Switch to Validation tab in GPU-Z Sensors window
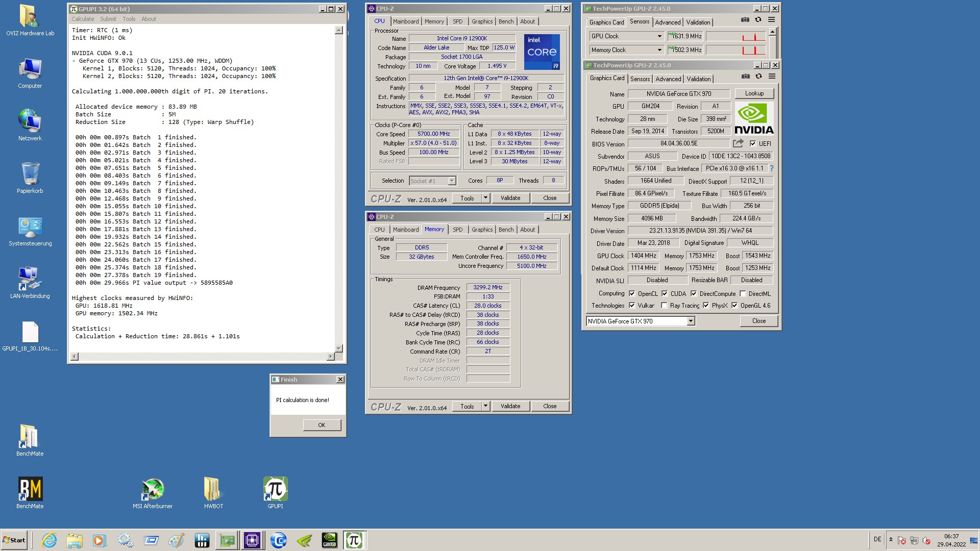 [698, 22]
